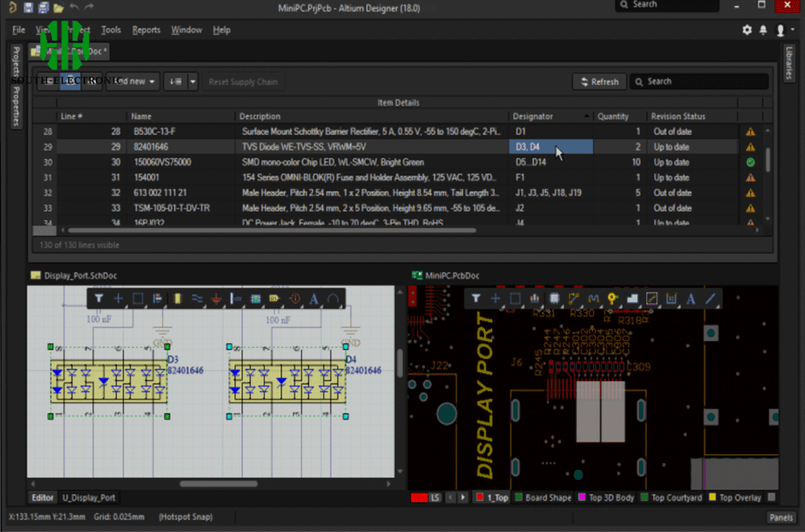The width and height of the screenshot is (805, 532).
Task: Click the red color swatch beside LS
Action: (419, 497)
